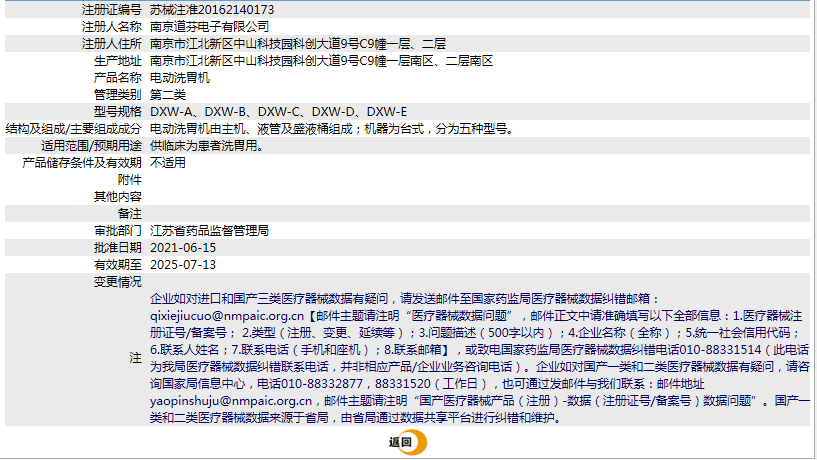Click the yaopinshuju@nmpaic.org.cn email address
817x460 pixels.
point(231,401)
